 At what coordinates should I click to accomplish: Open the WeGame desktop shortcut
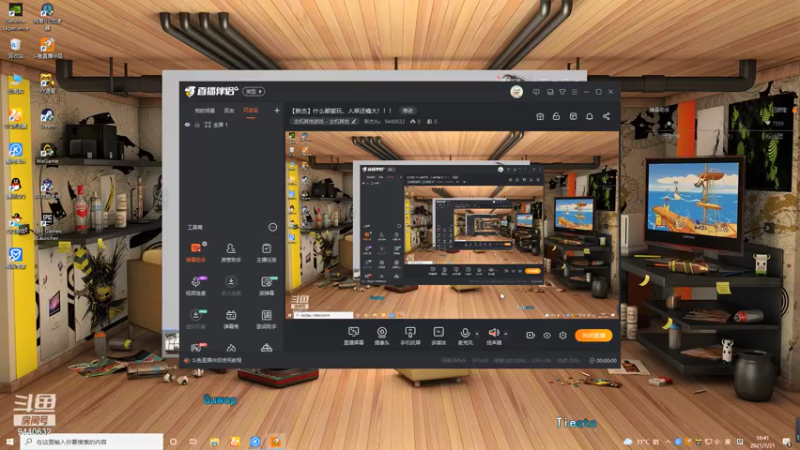point(47,154)
